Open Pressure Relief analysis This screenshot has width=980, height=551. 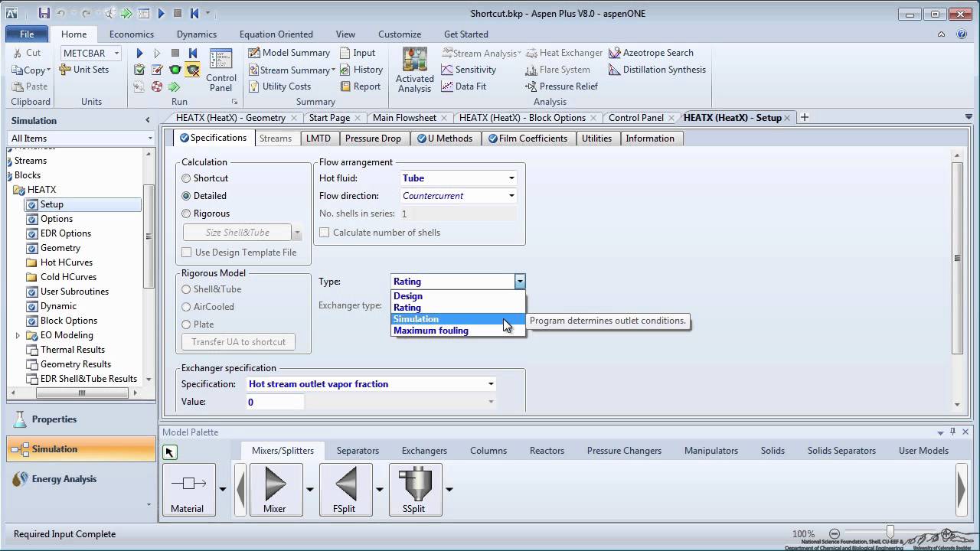pos(562,86)
